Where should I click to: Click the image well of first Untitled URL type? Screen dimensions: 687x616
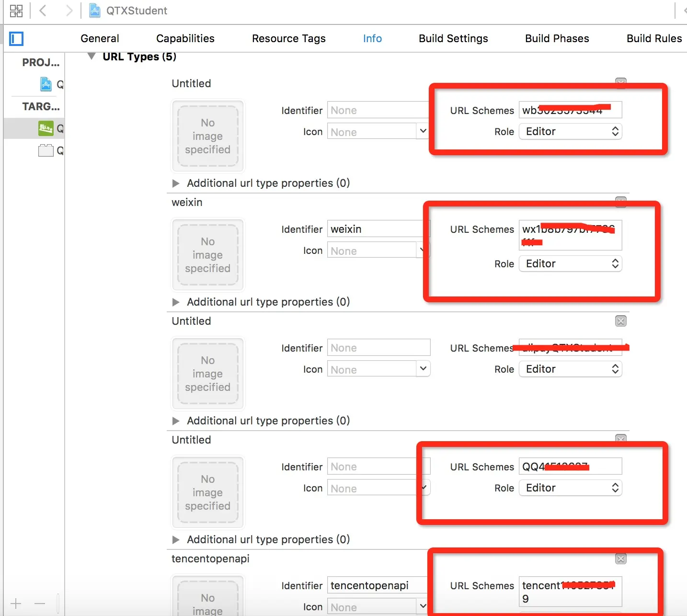click(x=208, y=136)
